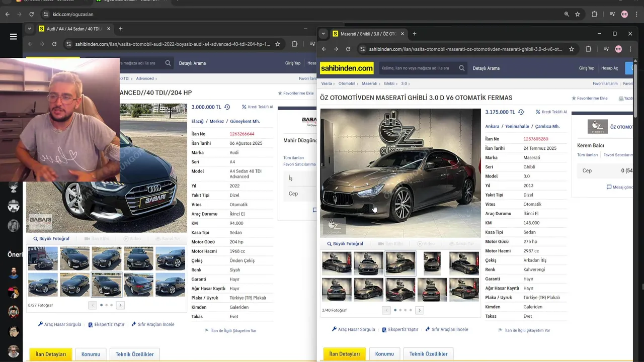Open the 3.0 breadcrumb link

coord(404,83)
